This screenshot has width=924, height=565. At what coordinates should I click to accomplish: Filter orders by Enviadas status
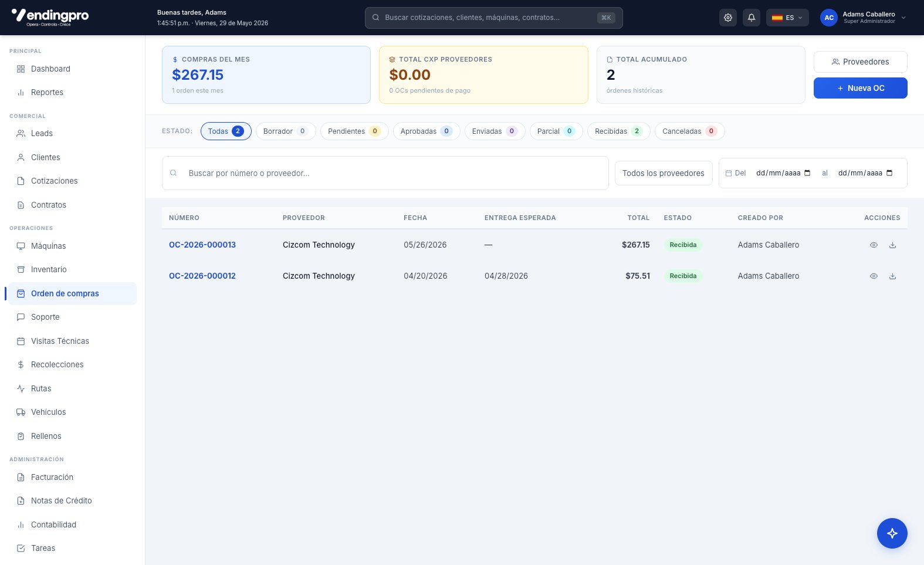click(495, 131)
